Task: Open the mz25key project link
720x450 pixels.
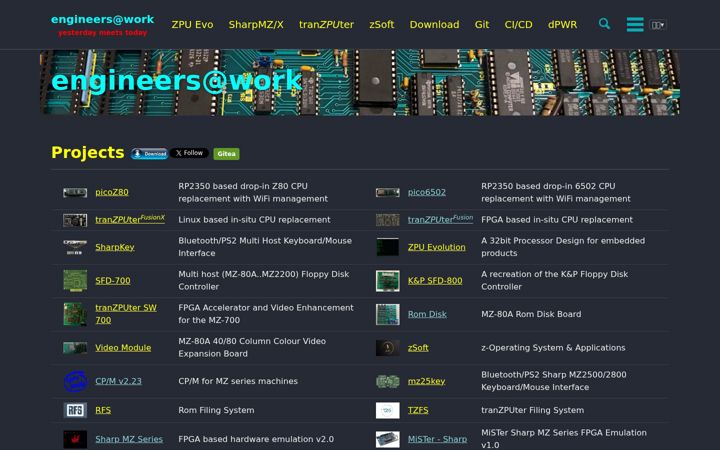Action: (x=426, y=381)
